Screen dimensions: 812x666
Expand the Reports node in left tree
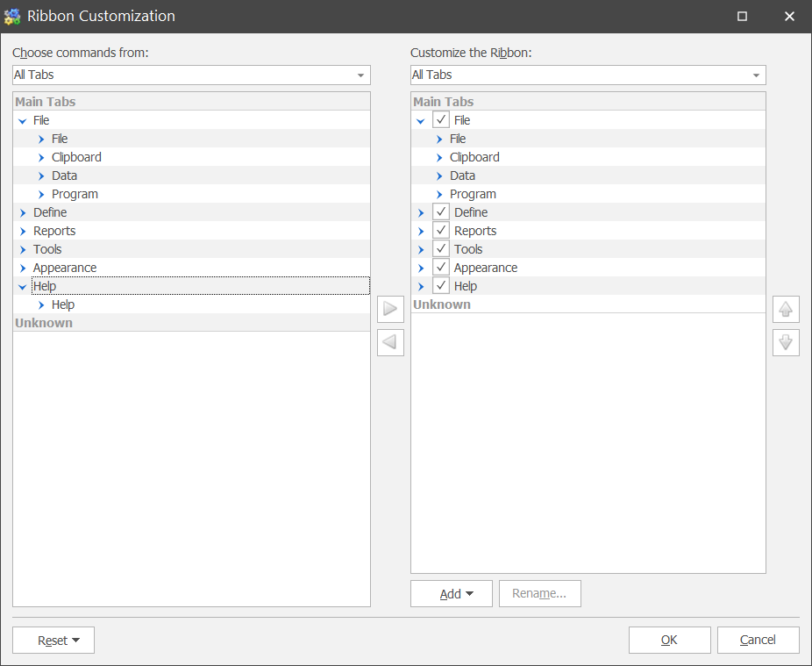pyautogui.click(x=23, y=231)
